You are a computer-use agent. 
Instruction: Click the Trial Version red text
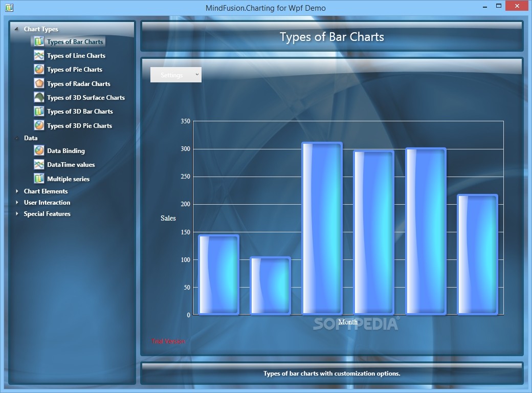click(168, 341)
